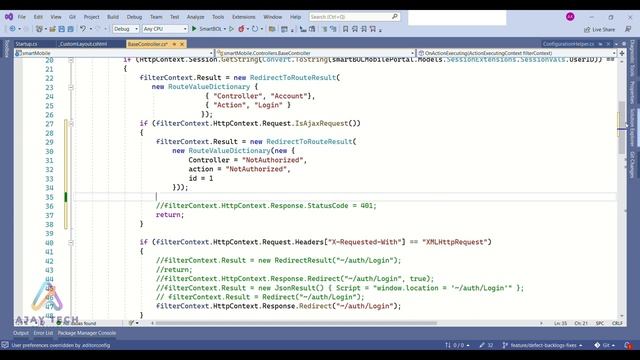The width and height of the screenshot is (640, 360).
Task: Click the Live Share button
Action: click(600, 29)
